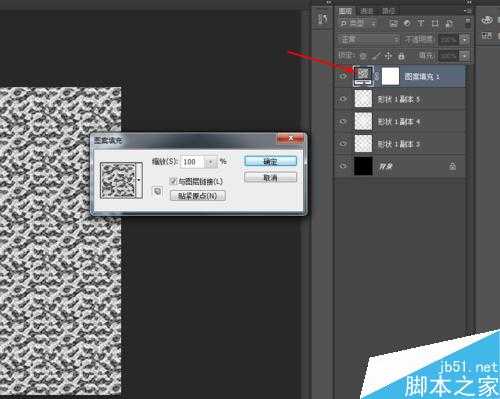Confirm the Pattern Fill dialog with 确定

270,162
